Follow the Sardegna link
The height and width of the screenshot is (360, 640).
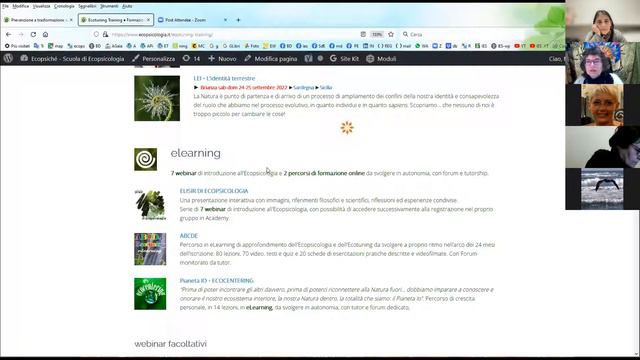point(304,87)
